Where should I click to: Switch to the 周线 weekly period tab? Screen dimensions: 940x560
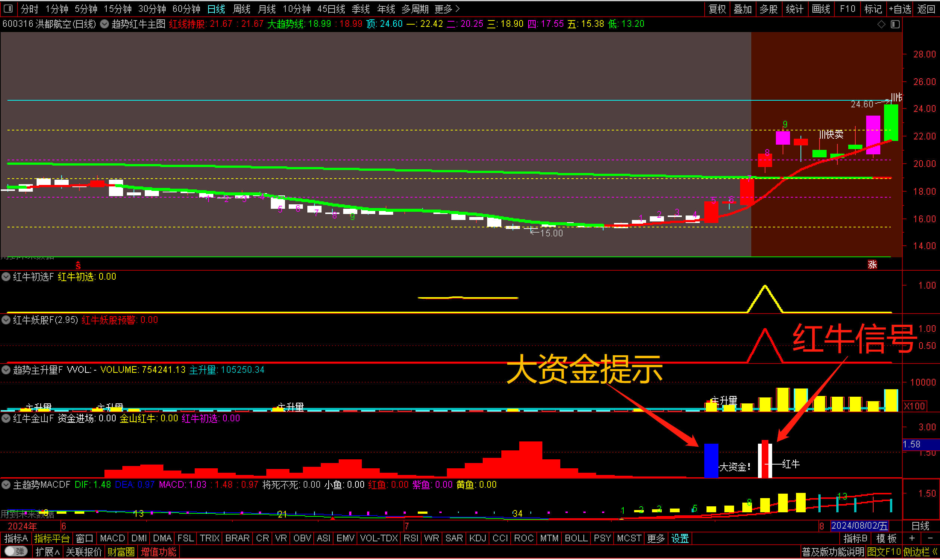pos(242,9)
